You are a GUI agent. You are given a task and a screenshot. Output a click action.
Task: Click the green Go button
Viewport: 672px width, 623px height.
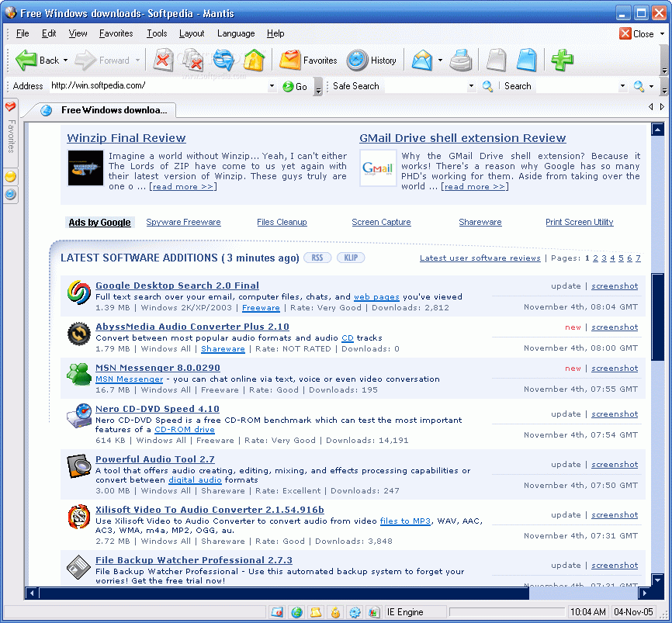pyautogui.click(x=295, y=87)
